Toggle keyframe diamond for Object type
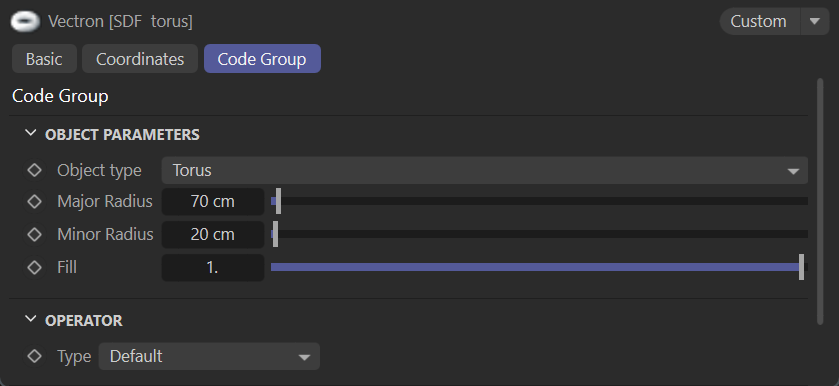Viewport: 839px width, 386px height. pyautogui.click(x=34, y=170)
